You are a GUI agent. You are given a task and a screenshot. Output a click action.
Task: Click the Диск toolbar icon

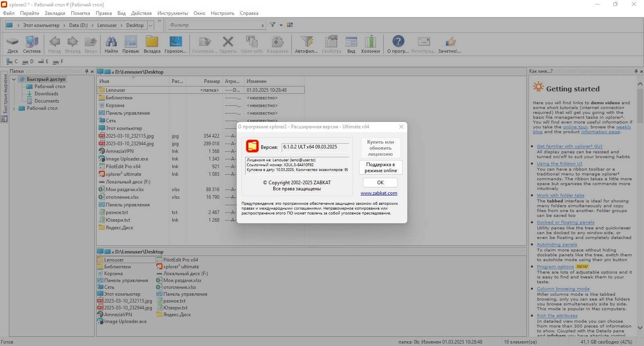[x=13, y=44]
